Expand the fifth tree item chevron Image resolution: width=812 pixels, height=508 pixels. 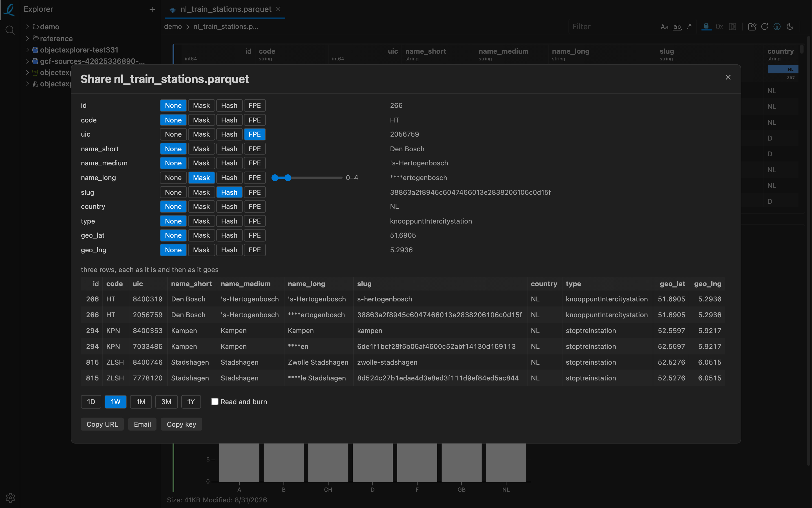click(x=28, y=72)
